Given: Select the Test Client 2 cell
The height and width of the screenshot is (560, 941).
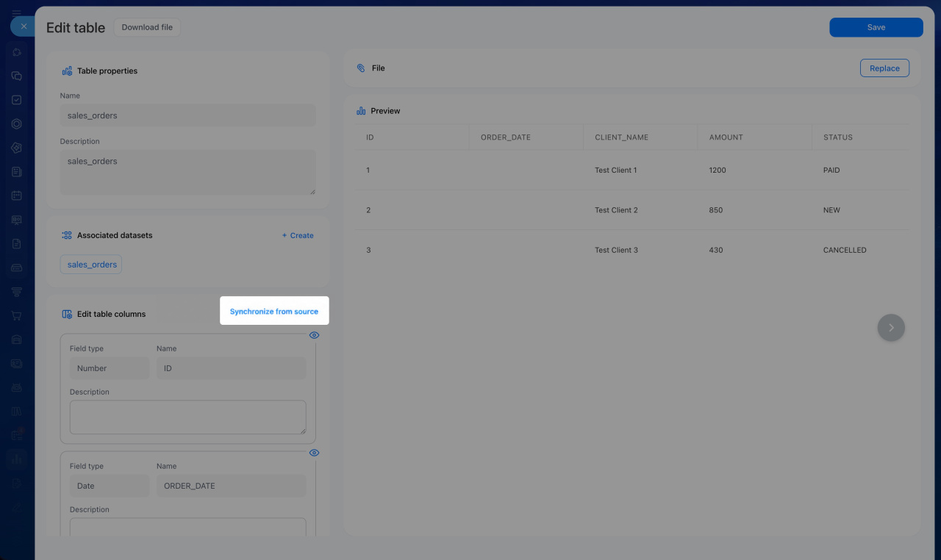Looking at the screenshot, I should tap(616, 210).
